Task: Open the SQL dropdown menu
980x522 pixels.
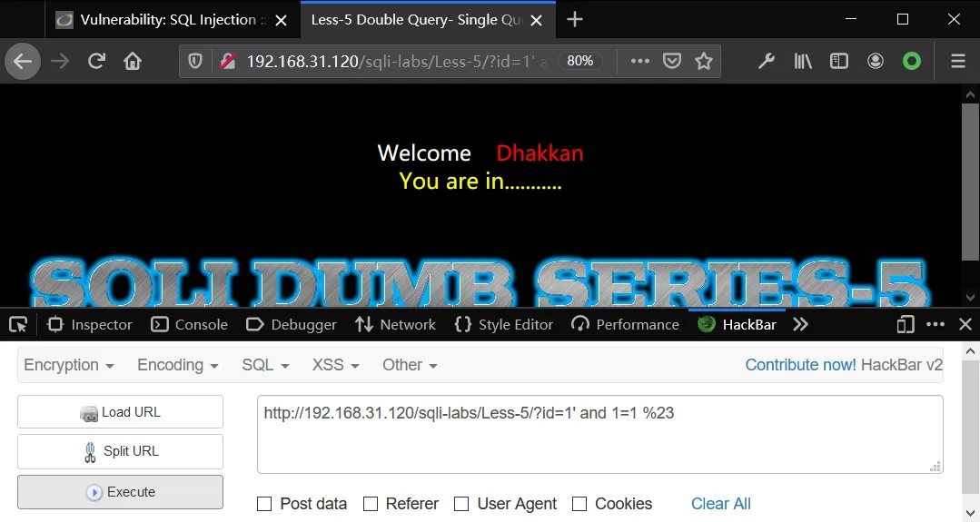Action: [265, 365]
